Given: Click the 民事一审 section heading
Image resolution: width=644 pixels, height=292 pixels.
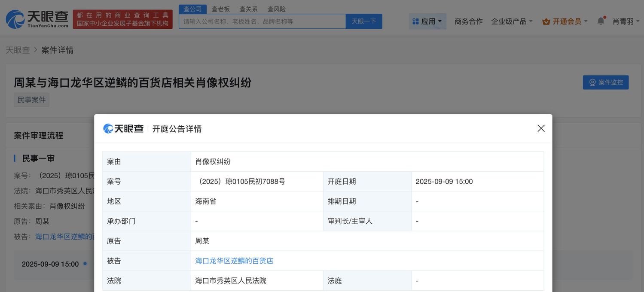Looking at the screenshot, I should (38, 158).
